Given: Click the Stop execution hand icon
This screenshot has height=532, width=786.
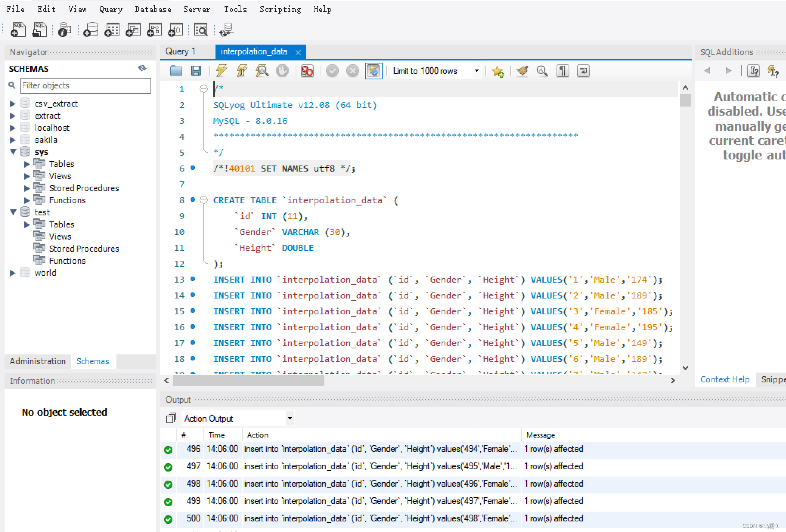Looking at the screenshot, I should (x=282, y=71).
